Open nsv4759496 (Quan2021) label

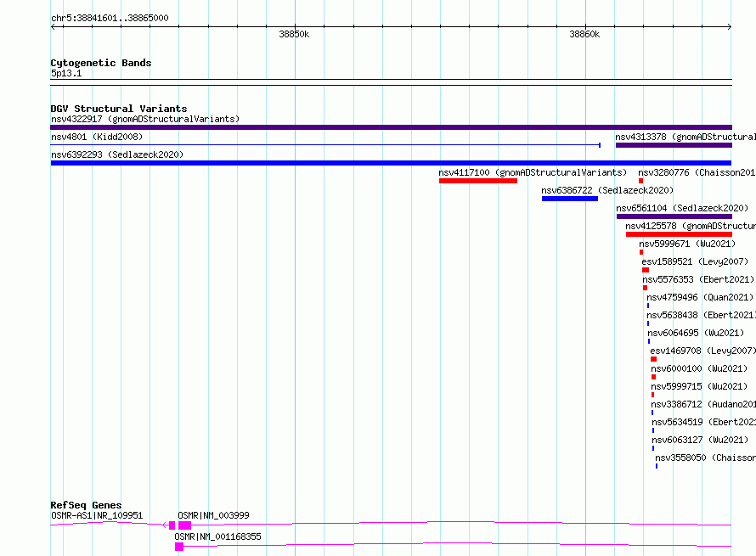(700, 297)
